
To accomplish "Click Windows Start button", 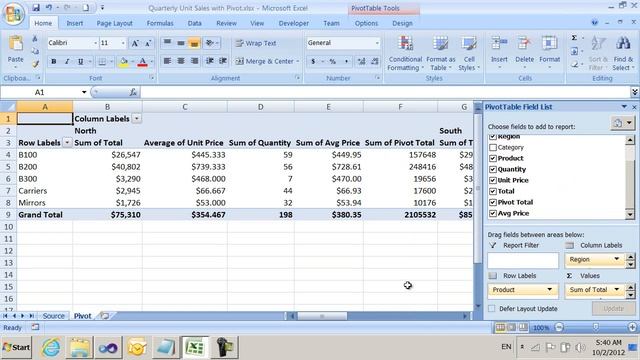I will [16, 347].
